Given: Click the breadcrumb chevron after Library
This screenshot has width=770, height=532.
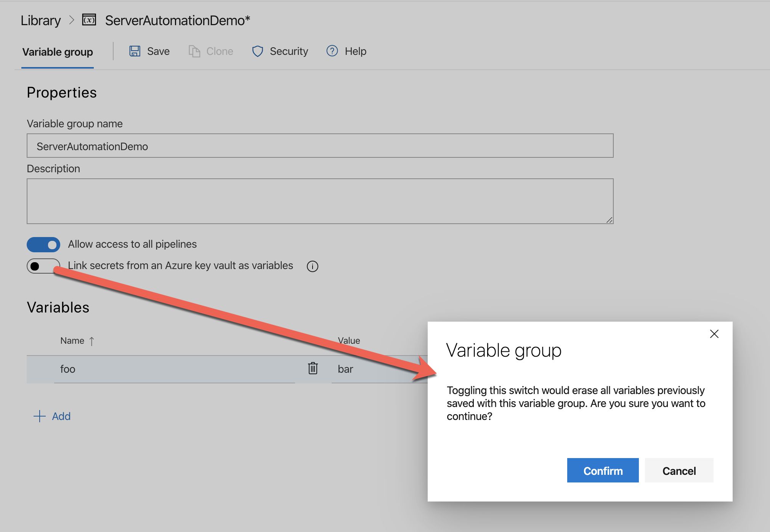Looking at the screenshot, I should click(72, 20).
